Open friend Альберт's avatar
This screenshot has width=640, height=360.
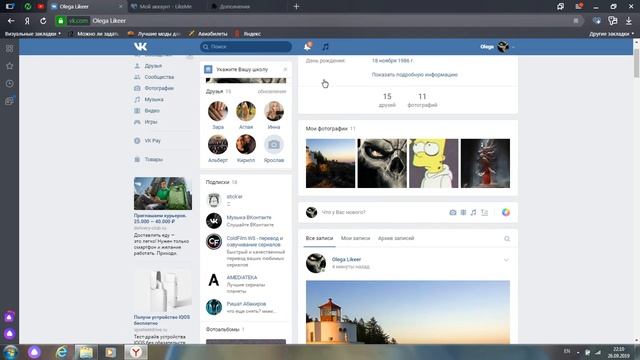[218, 144]
